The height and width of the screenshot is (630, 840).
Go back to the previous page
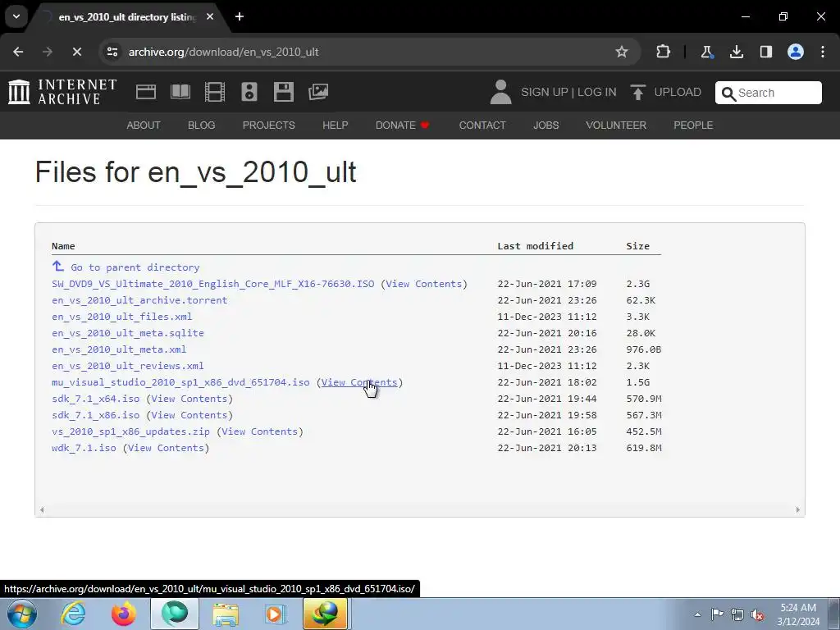18,52
